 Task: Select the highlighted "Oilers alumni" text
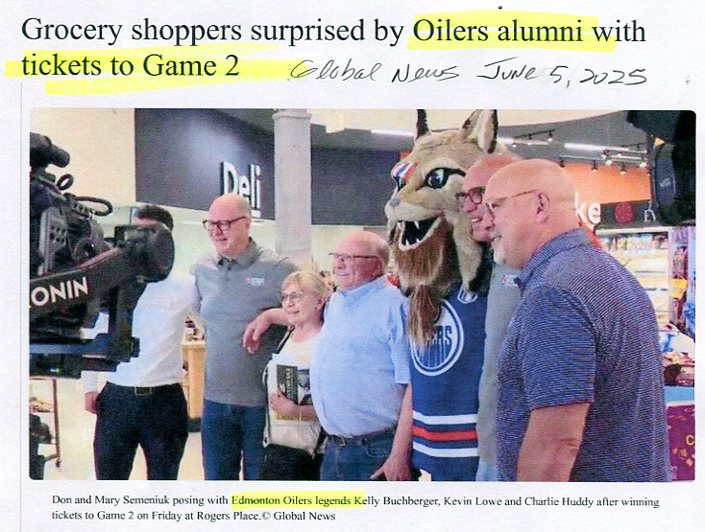[x=498, y=31]
